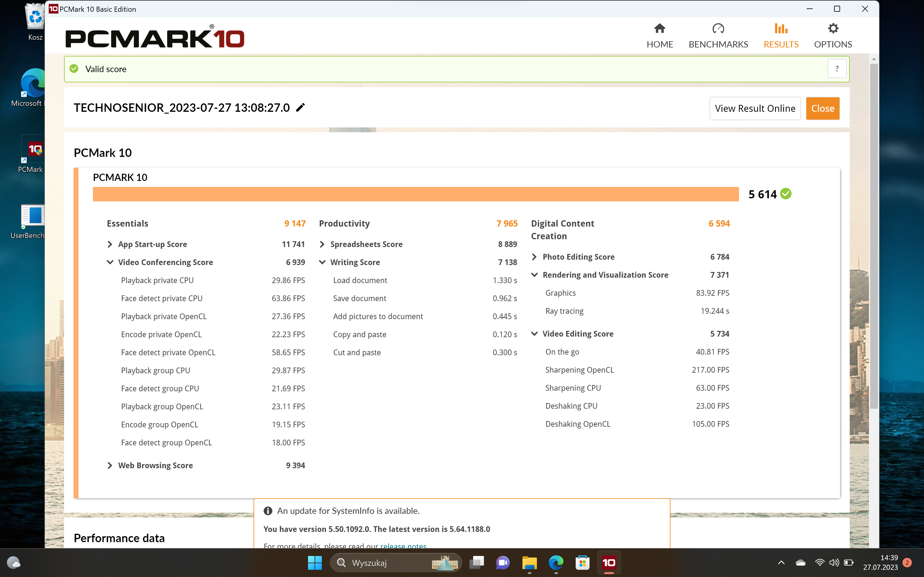924x577 pixels.
Task: Open the Home section via house icon
Action: (659, 29)
